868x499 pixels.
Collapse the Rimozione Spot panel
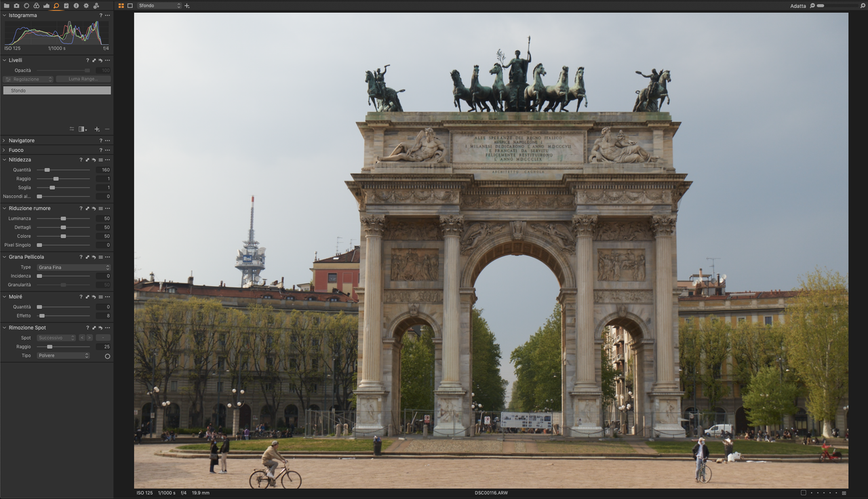[4, 327]
